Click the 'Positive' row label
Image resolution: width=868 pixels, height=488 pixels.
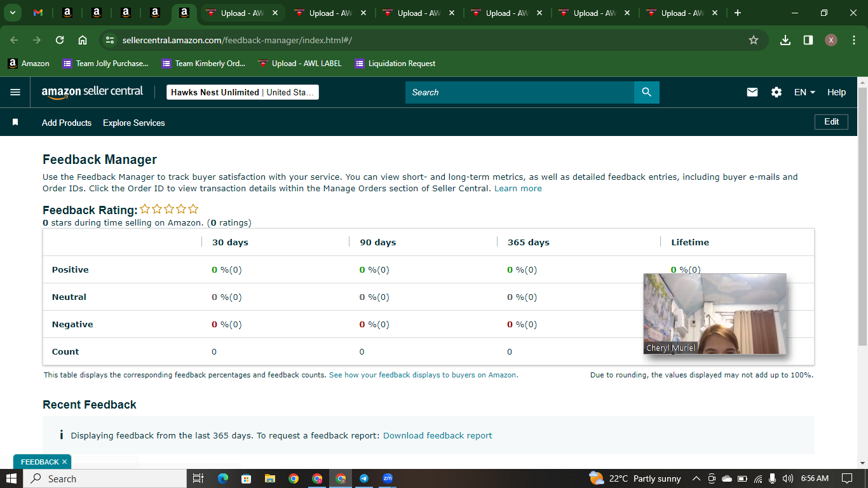71,269
